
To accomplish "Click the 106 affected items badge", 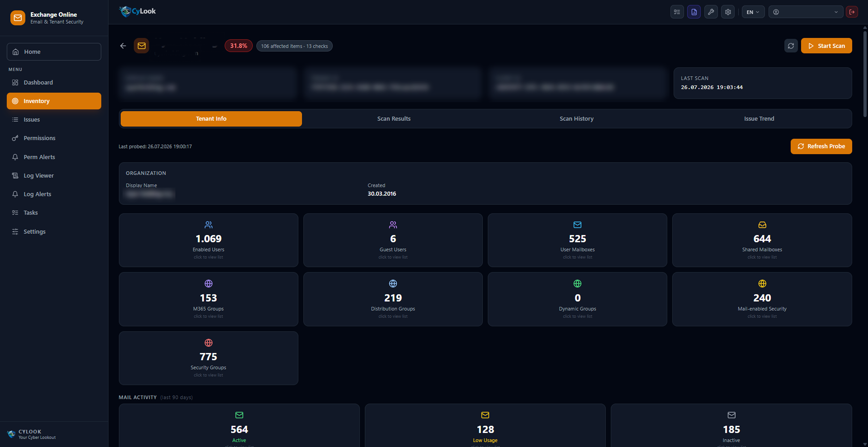I will coord(295,46).
